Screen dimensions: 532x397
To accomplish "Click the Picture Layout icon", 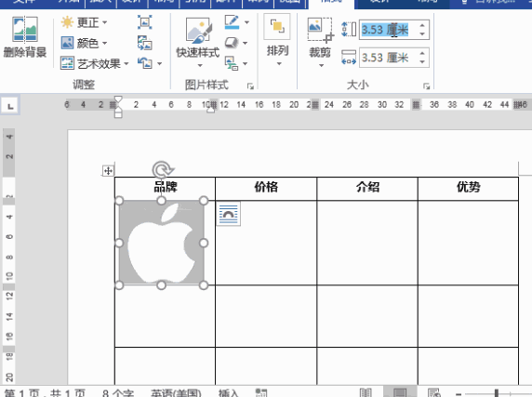I will point(232,63).
